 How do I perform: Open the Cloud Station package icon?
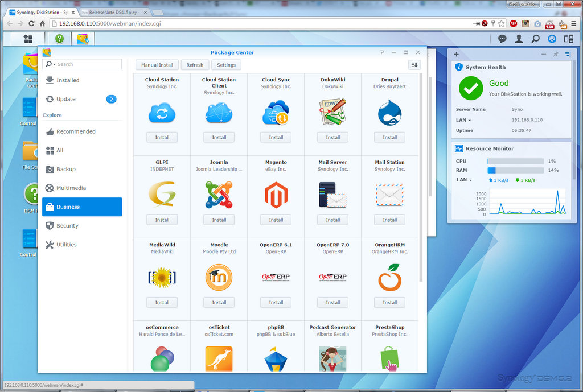pyautogui.click(x=162, y=113)
